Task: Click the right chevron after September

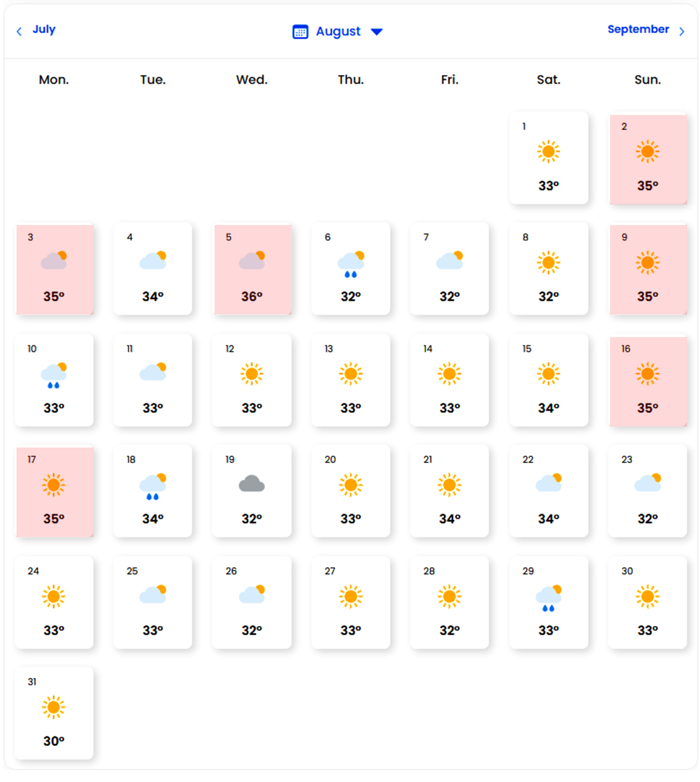Action: 681,31
